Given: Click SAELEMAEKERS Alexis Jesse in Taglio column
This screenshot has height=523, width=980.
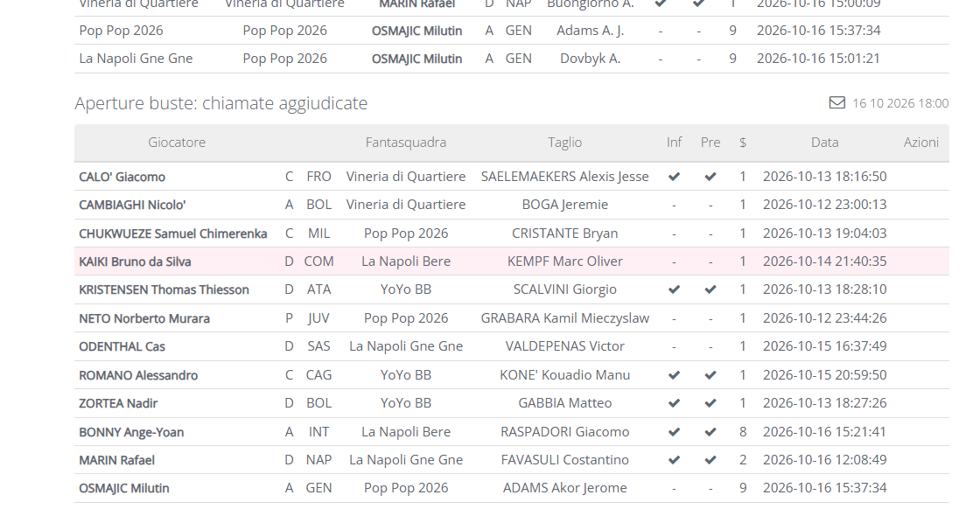Looking at the screenshot, I should tap(565, 177).
